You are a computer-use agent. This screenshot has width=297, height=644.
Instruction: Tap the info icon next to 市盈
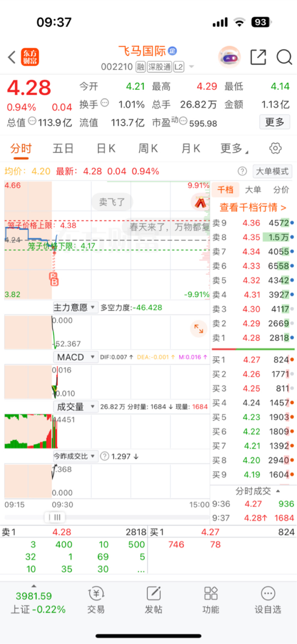tap(183, 121)
